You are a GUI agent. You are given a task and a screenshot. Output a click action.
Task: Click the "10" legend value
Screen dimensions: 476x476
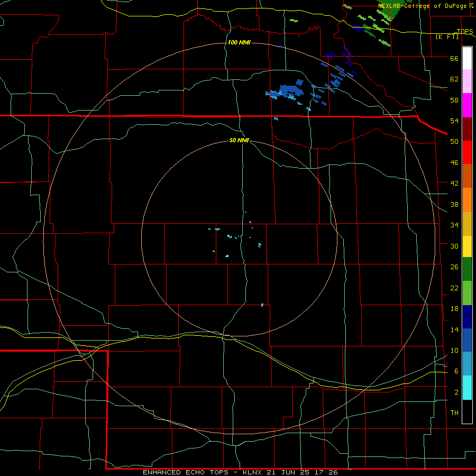[x=454, y=351]
